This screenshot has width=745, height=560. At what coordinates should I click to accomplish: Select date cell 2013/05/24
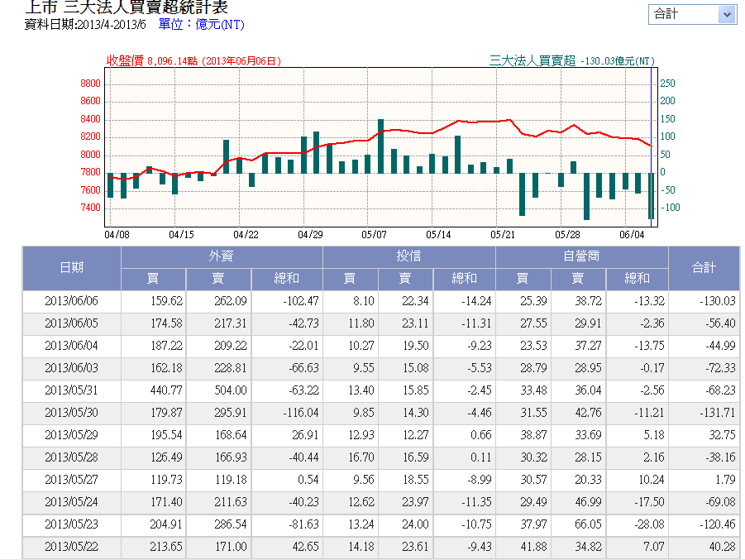71,502
